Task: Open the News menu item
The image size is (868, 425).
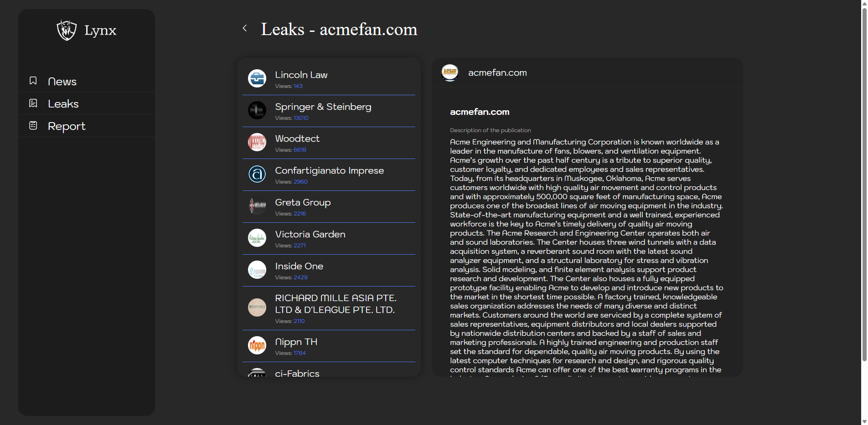Action: click(x=62, y=82)
